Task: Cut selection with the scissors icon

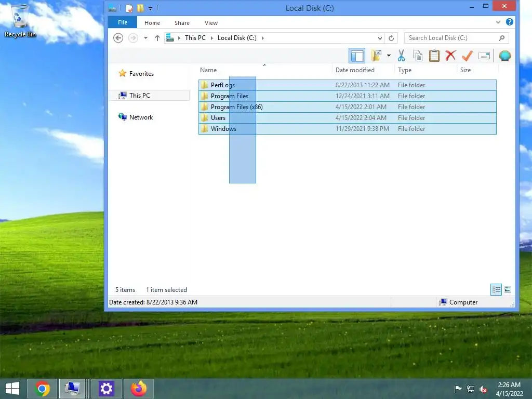Action: pos(402,56)
